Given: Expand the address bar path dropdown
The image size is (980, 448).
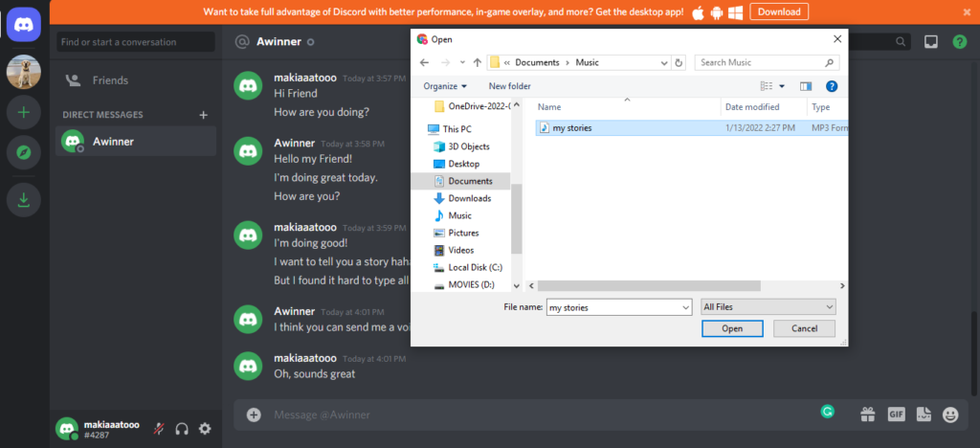Looking at the screenshot, I should [664, 62].
